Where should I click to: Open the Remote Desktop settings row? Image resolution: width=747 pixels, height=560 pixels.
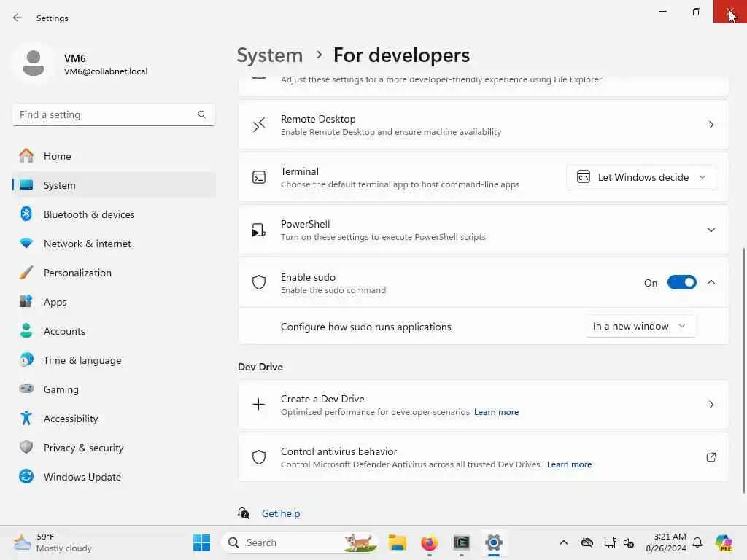483,125
